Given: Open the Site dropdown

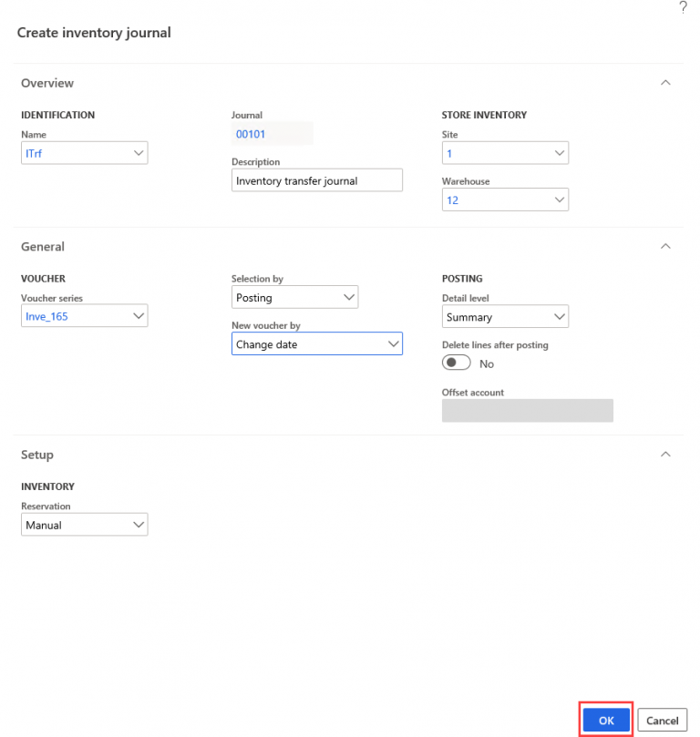Looking at the screenshot, I should tap(560, 152).
